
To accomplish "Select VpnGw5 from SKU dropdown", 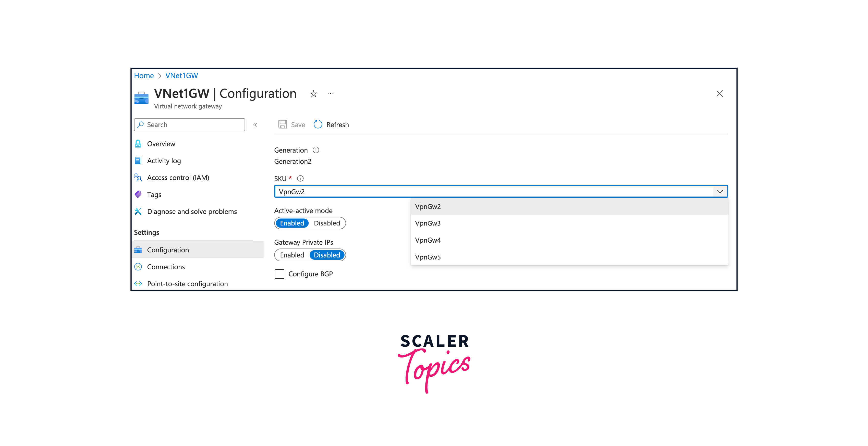I will [x=429, y=257].
